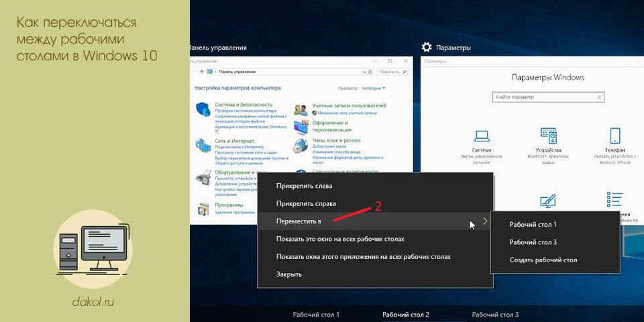The image size is (644, 322).
Task: Click Изменение типа учетной записи link
Action: click(347, 113)
